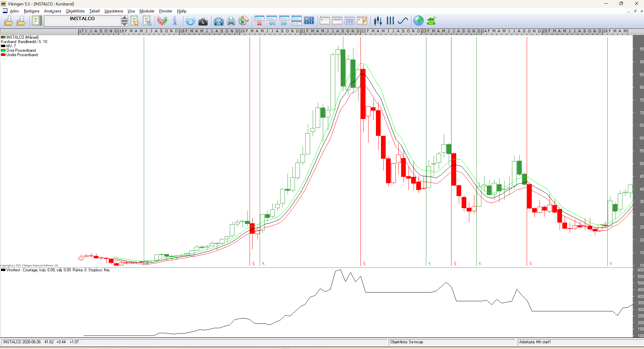
Task: Switch to candlestick chart type
Action: click(378, 21)
